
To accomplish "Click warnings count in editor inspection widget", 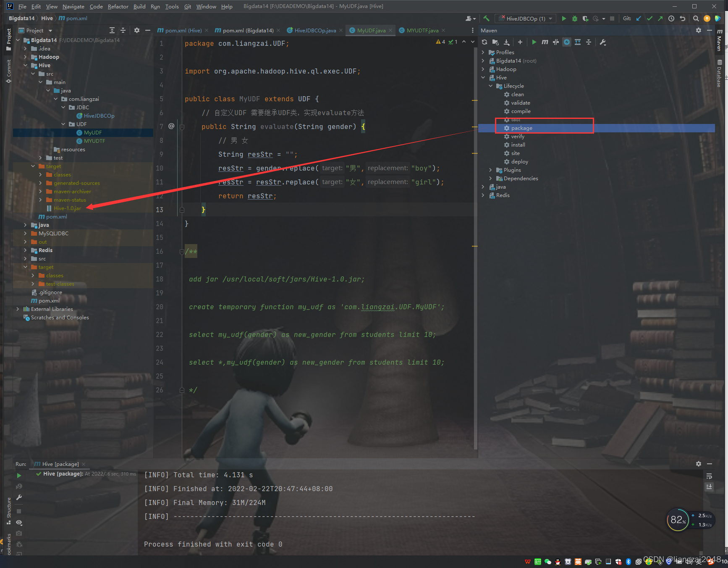I will (441, 42).
